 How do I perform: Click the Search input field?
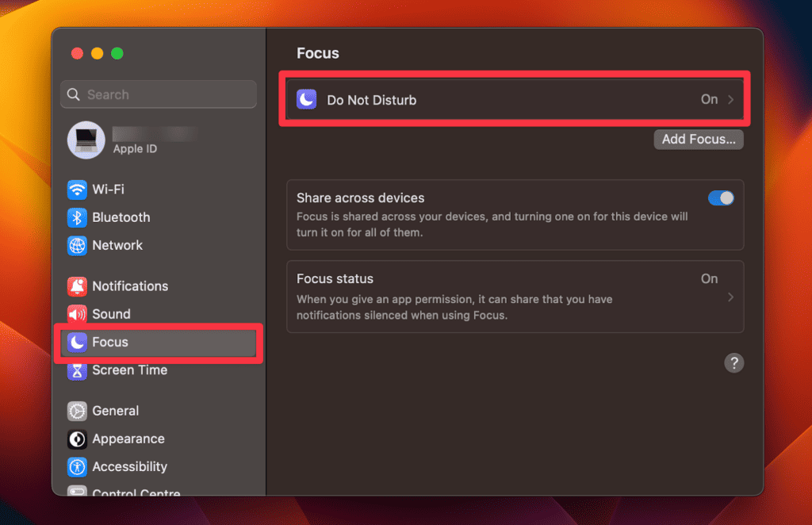point(159,94)
